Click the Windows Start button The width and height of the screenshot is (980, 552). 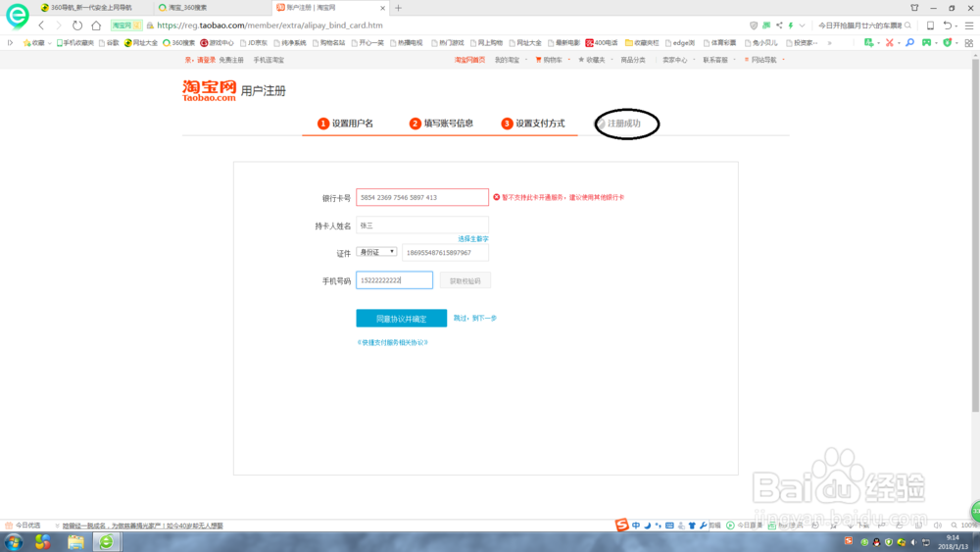tap(14, 542)
